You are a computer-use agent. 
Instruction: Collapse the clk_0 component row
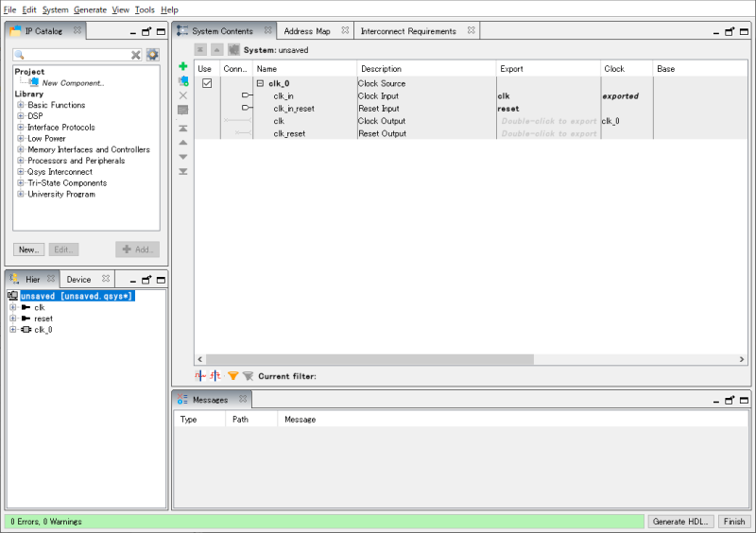pos(261,83)
